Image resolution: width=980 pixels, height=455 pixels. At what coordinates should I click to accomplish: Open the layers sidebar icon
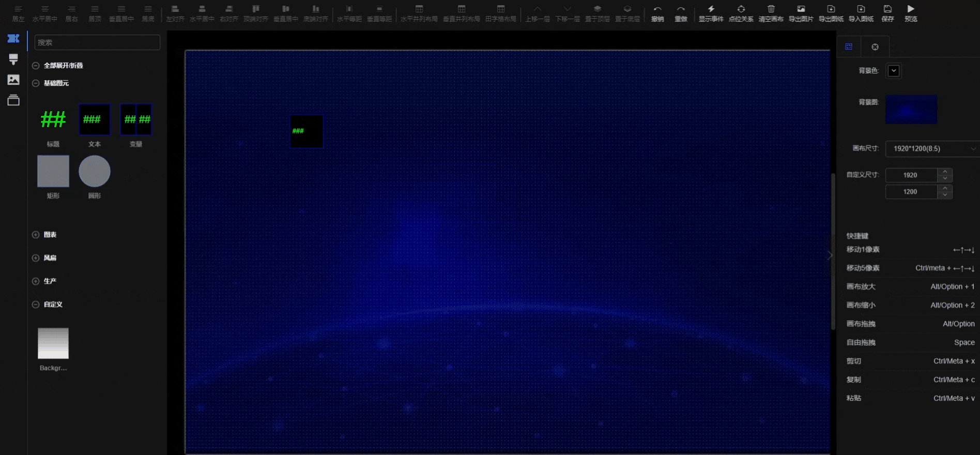pos(13,100)
